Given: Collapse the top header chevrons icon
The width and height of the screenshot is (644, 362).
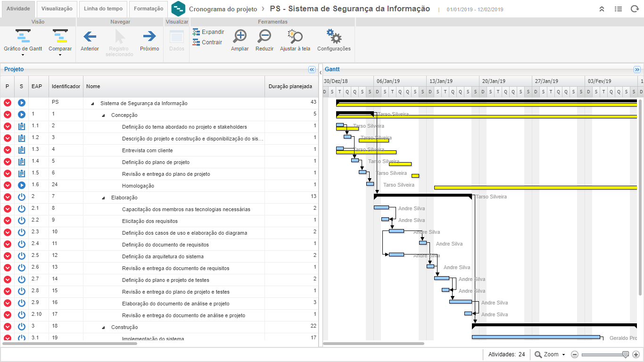Looking at the screenshot, I should 602,9.
